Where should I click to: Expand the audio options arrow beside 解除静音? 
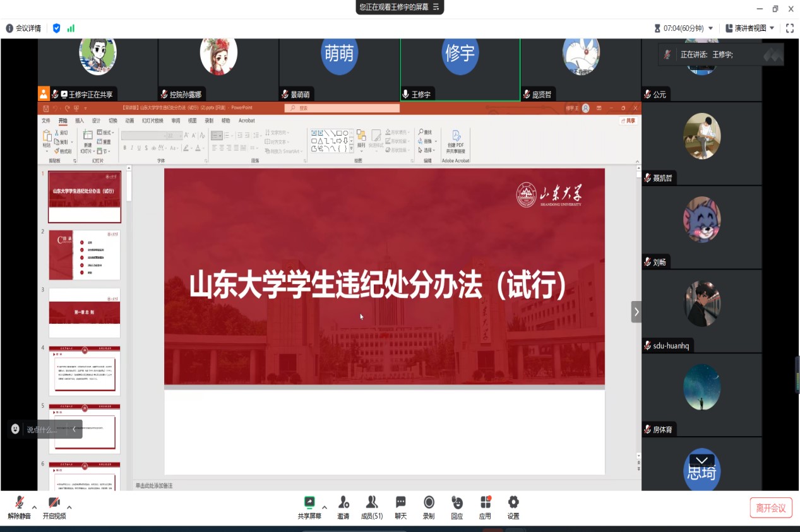[34, 507]
